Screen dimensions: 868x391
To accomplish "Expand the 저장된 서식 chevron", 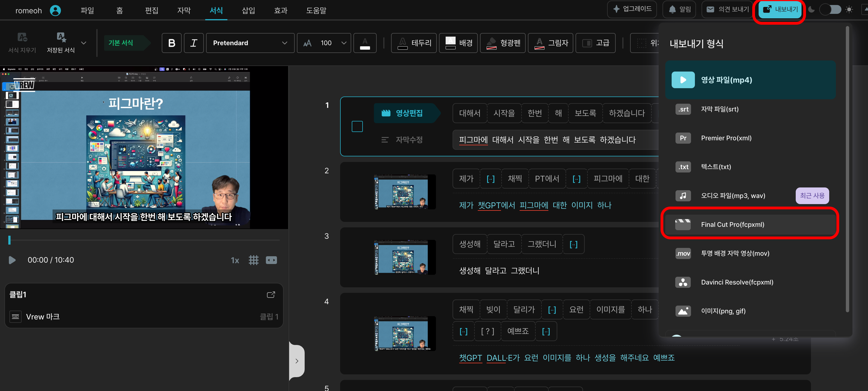I will coord(84,43).
